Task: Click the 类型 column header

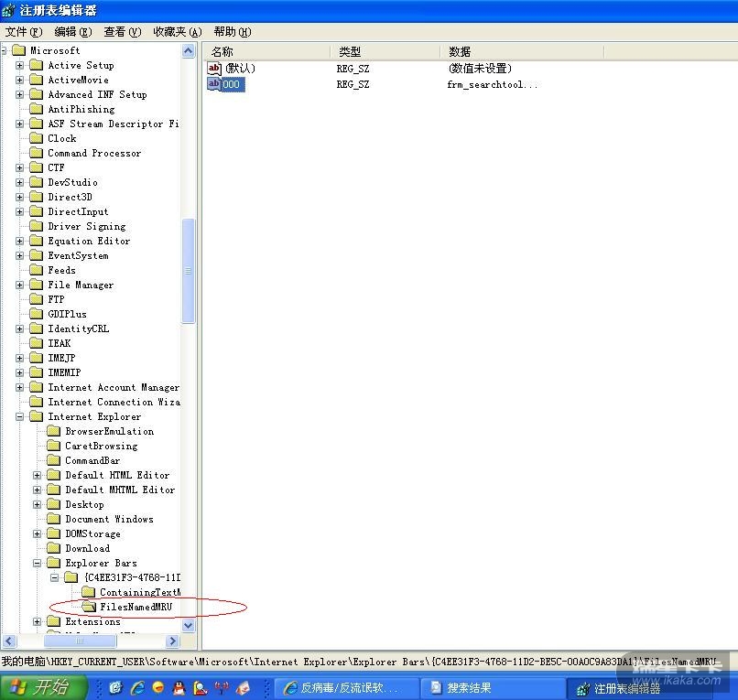Action: [385, 51]
